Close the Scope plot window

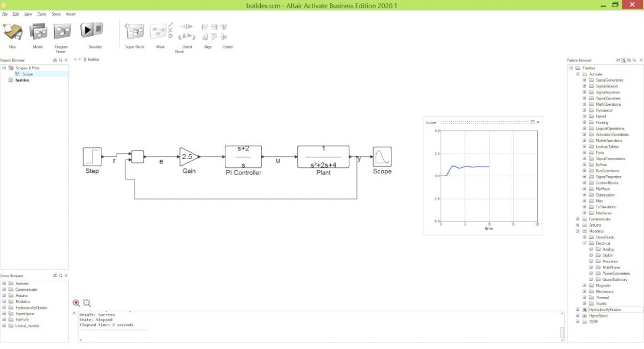point(538,122)
